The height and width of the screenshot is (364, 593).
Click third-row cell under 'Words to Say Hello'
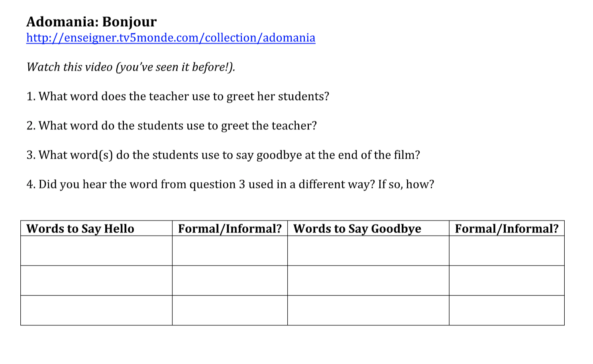coord(96,310)
